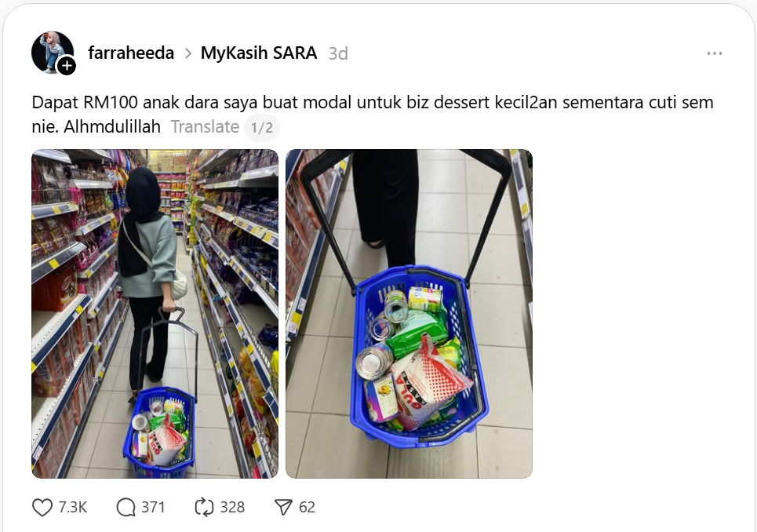Open the farraheeda username link
757x532 pixels.
(131, 53)
